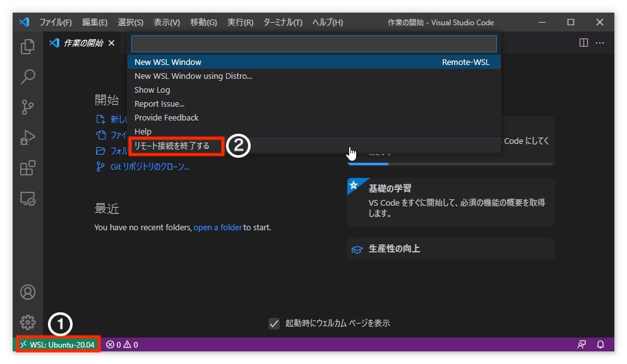Open the 表示(V) menu

tap(167, 22)
